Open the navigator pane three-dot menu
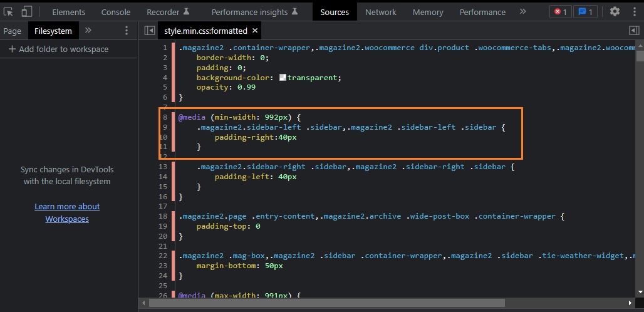644x312 pixels. [126, 30]
